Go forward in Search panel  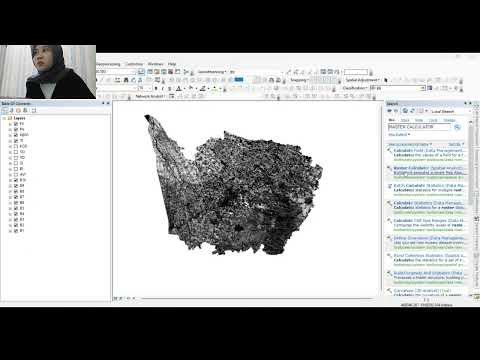(x=396, y=111)
